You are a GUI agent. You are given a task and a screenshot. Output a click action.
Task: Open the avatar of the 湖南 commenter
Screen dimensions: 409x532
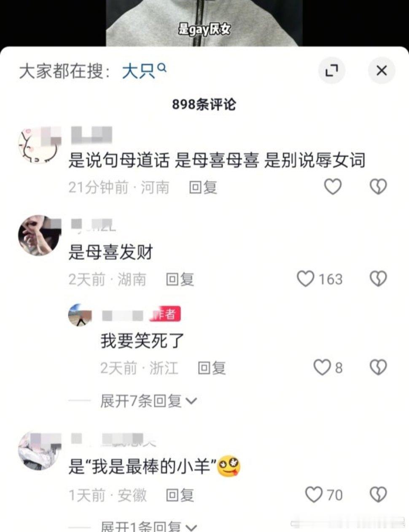[39, 236]
